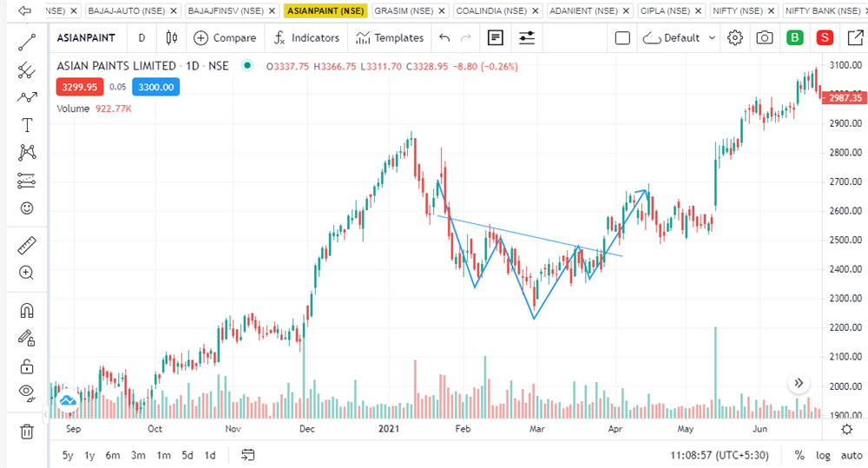
Task: Click the red Sell S button
Action: (x=825, y=37)
